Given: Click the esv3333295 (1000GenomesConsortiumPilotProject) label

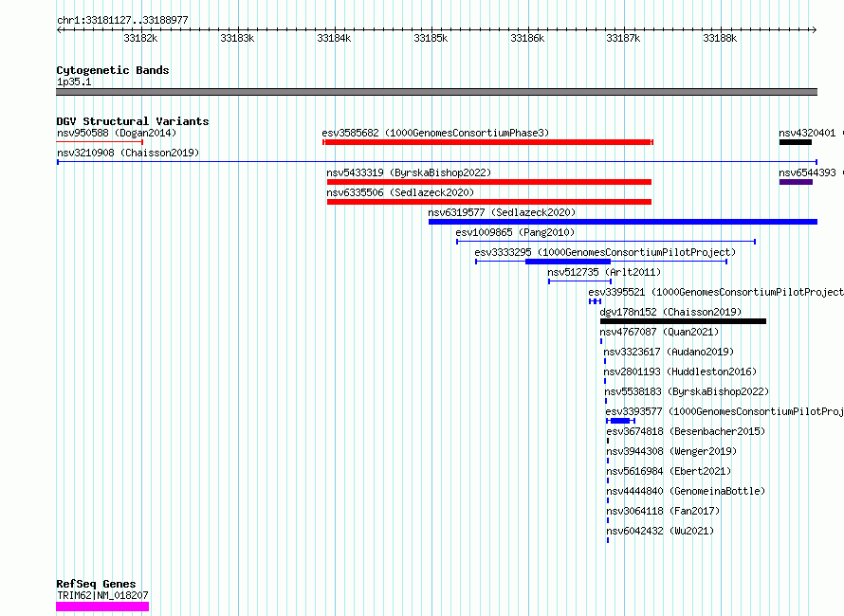Looking at the screenshot, I should click(x=605, y=252).
